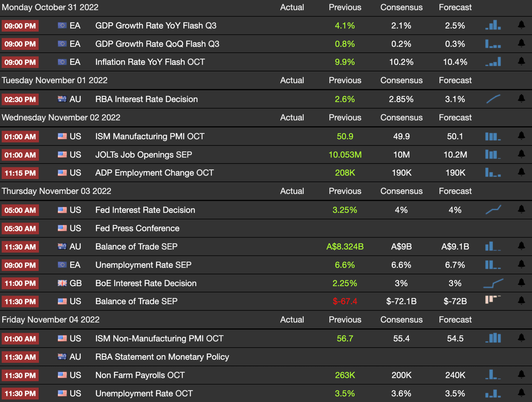Open JOLTs Job Openings SEP event

[x=144, y=155]
